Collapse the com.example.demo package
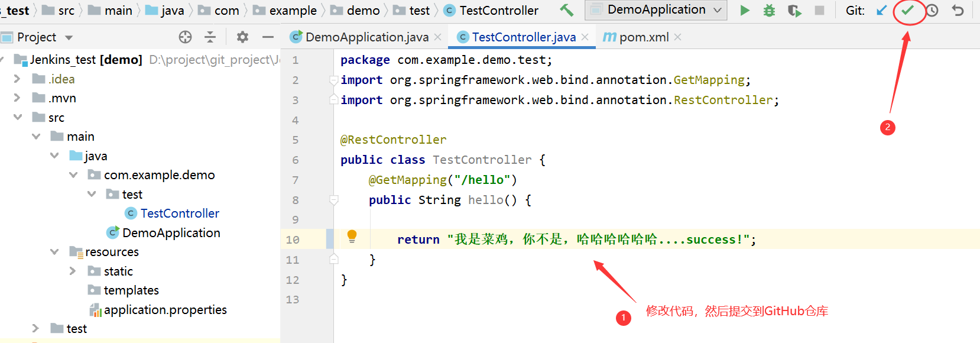 73,174
